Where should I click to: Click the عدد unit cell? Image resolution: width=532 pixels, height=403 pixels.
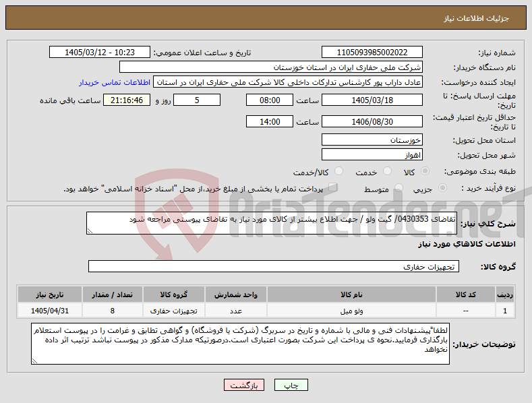(236, 311)
